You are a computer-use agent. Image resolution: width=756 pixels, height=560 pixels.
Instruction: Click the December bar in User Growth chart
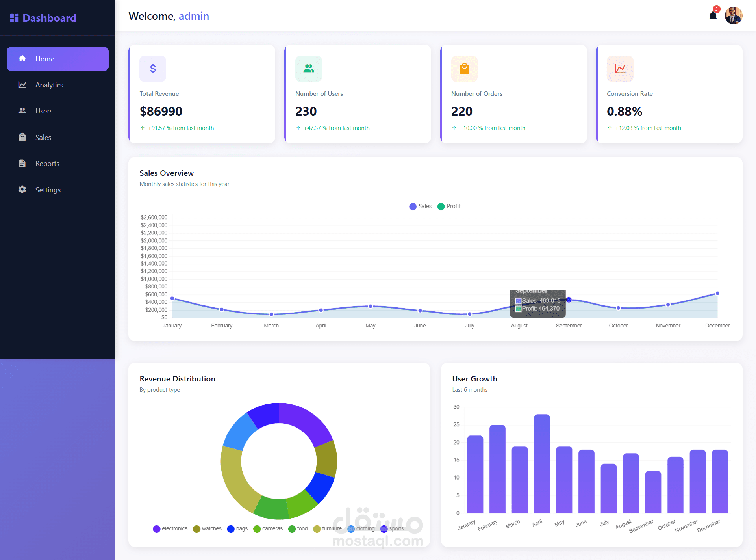pyautogui.click(x=720, y=481)
